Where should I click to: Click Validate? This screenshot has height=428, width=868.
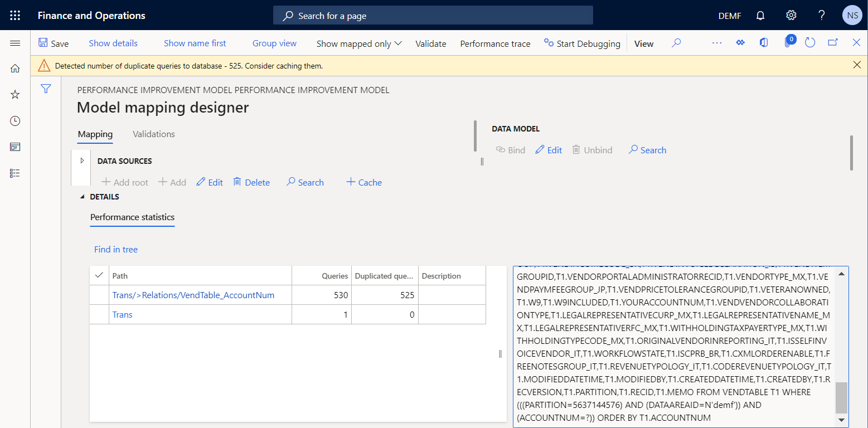point(431,43)
